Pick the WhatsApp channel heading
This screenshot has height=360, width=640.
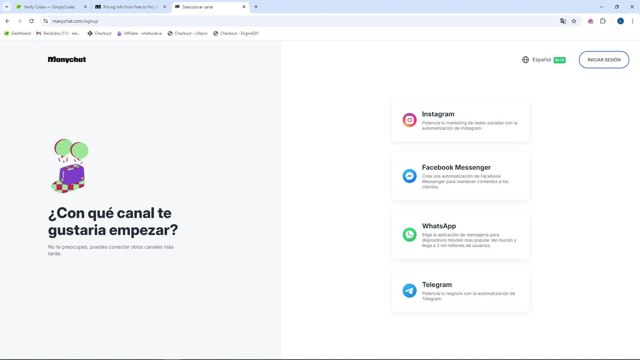(439, 226)
